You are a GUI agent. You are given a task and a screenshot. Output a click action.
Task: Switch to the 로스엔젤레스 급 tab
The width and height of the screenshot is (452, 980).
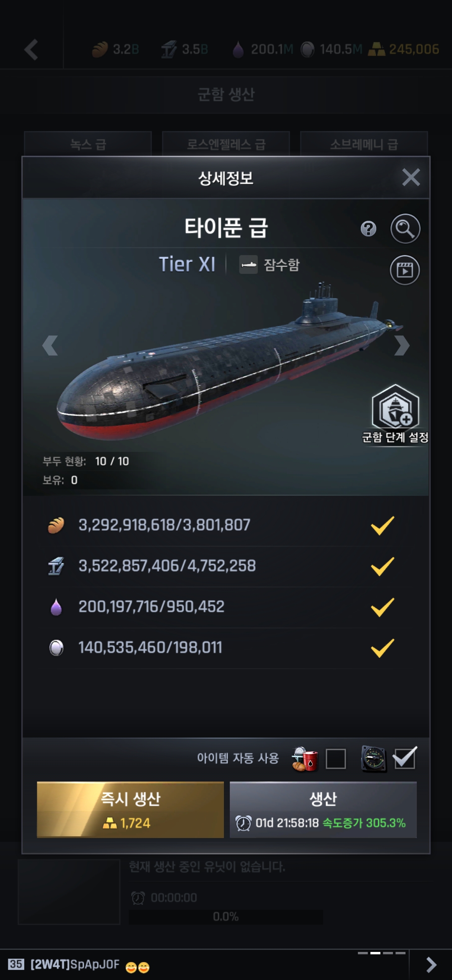(226, 144)
